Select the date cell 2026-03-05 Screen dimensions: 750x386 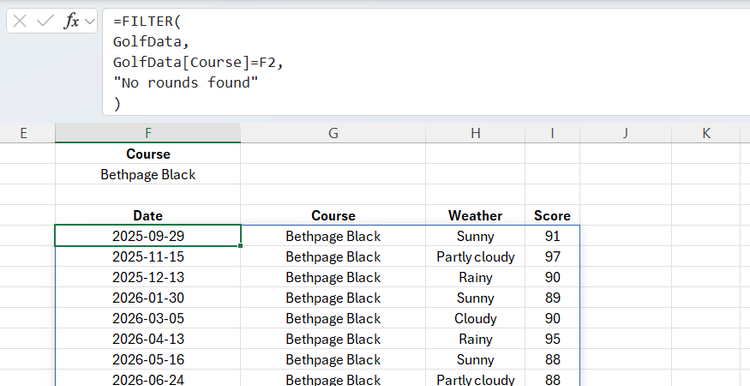(x=148, y=318)
